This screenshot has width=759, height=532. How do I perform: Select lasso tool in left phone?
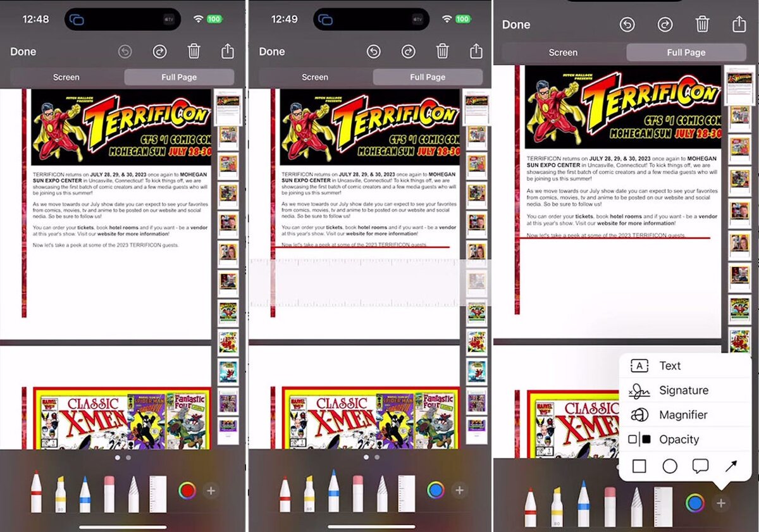(x=133, y=493)
